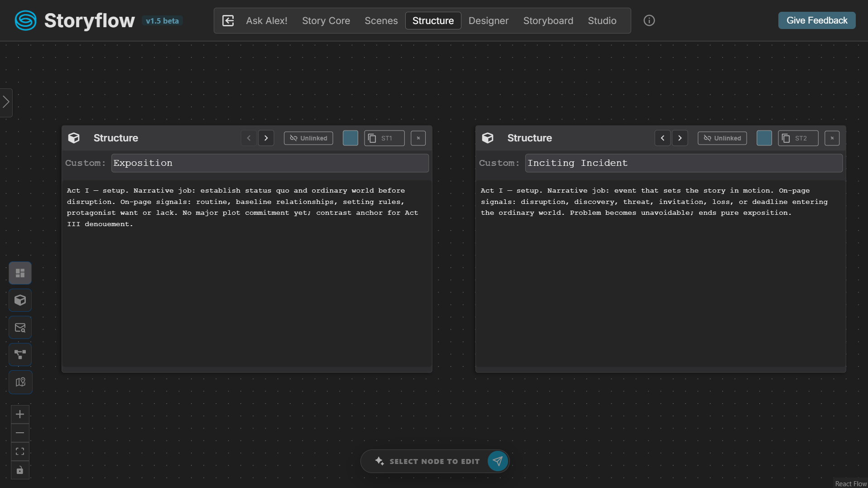Click the Storyflow swirl logo
The height and width of the screenshot is (488, 868).
coord(25,20)
